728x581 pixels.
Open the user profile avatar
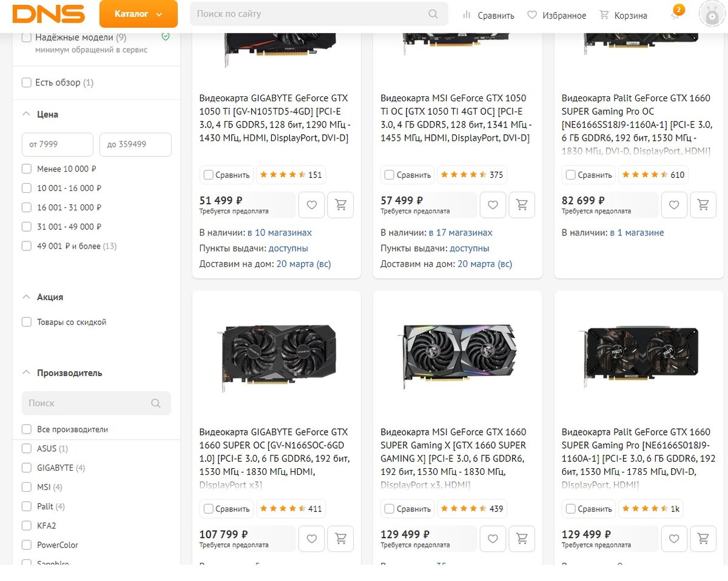712,14
